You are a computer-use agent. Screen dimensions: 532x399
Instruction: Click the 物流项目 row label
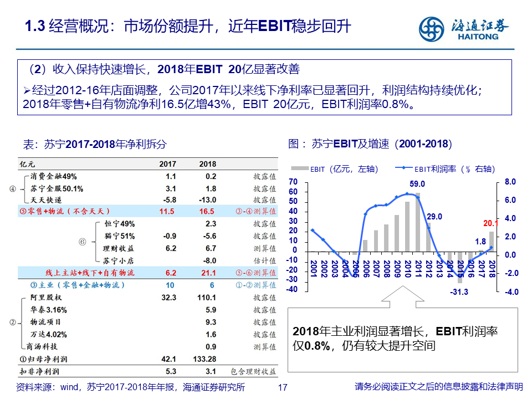click(46, 322)
